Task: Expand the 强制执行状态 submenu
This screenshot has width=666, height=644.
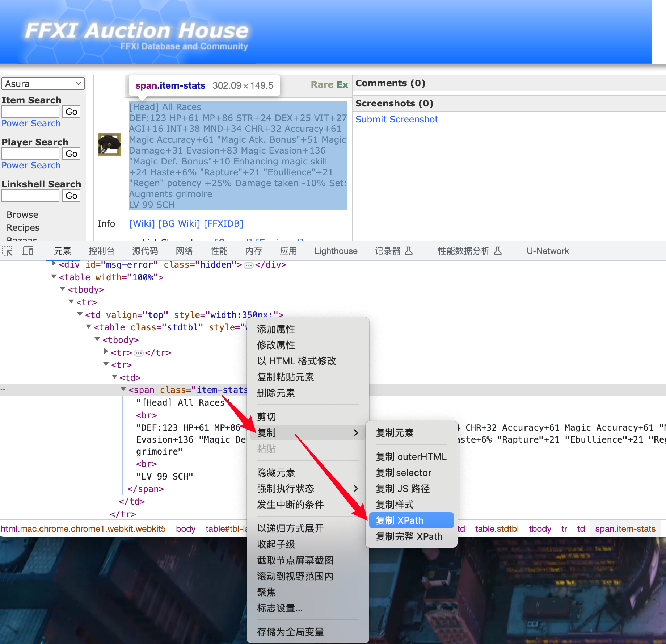Action: tap(355, 489)
